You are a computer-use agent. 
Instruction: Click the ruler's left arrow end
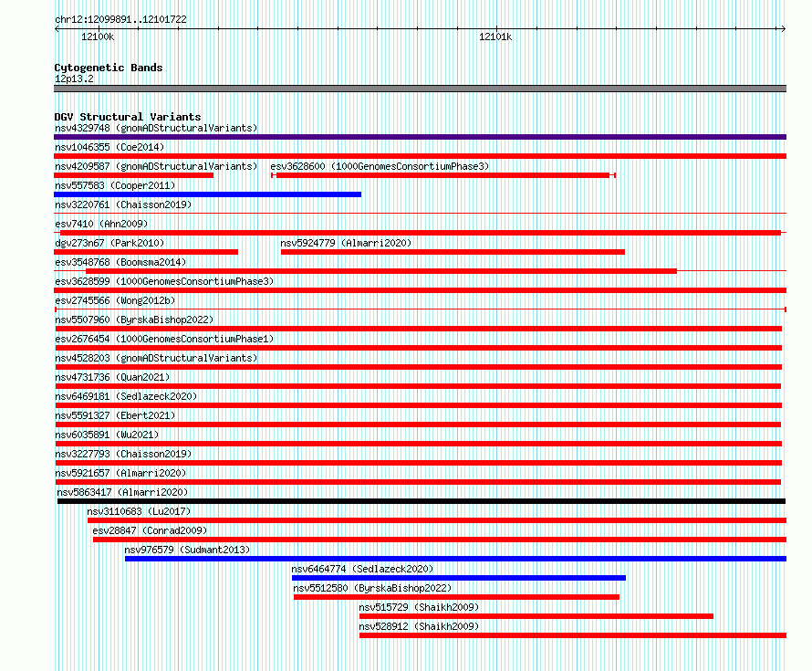57,28
